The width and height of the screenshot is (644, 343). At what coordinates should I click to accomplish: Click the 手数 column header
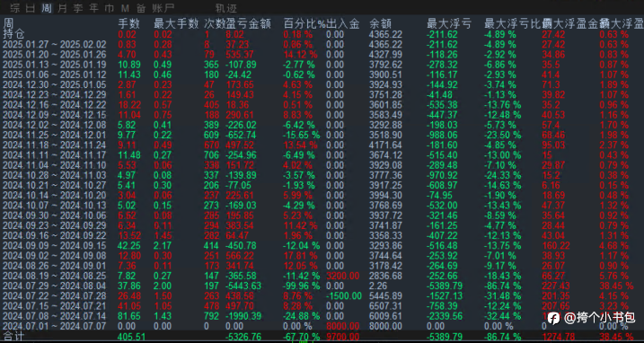pos(128,23)
